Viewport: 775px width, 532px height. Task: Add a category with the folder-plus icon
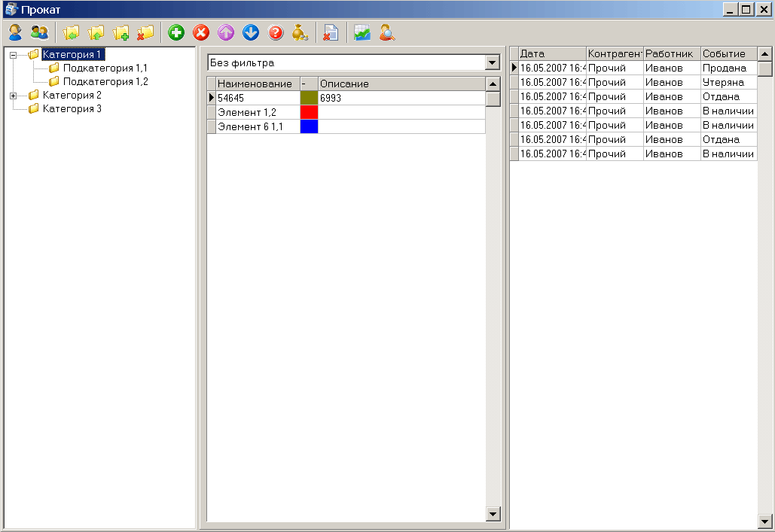tap(121, 32)
